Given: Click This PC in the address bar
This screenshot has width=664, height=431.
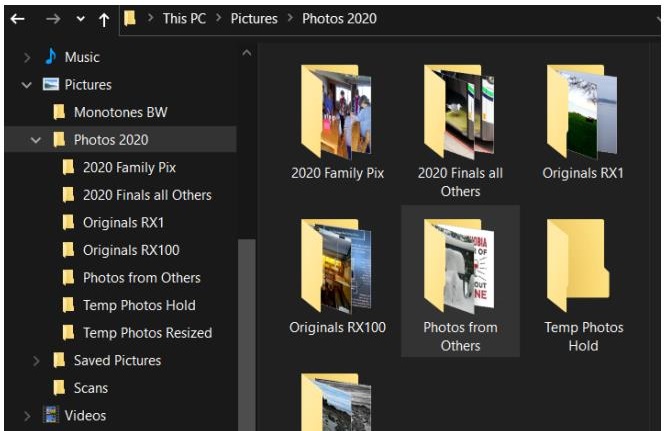Looking at the screenshot, I should (x=184, y=19).
